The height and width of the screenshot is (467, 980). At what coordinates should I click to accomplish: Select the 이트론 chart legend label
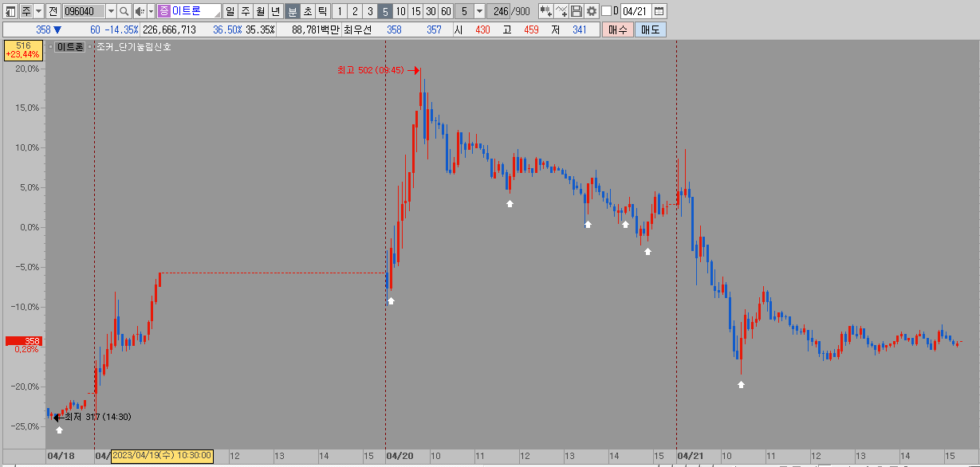71,47
